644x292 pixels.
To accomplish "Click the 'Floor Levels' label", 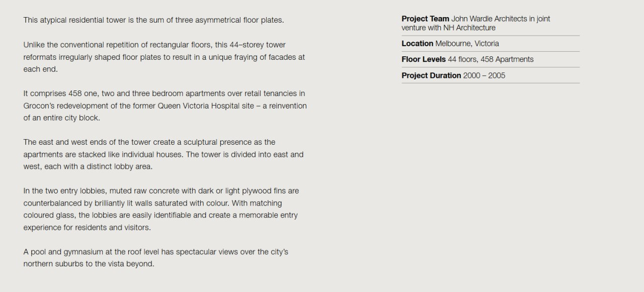I will coord(424,59).
